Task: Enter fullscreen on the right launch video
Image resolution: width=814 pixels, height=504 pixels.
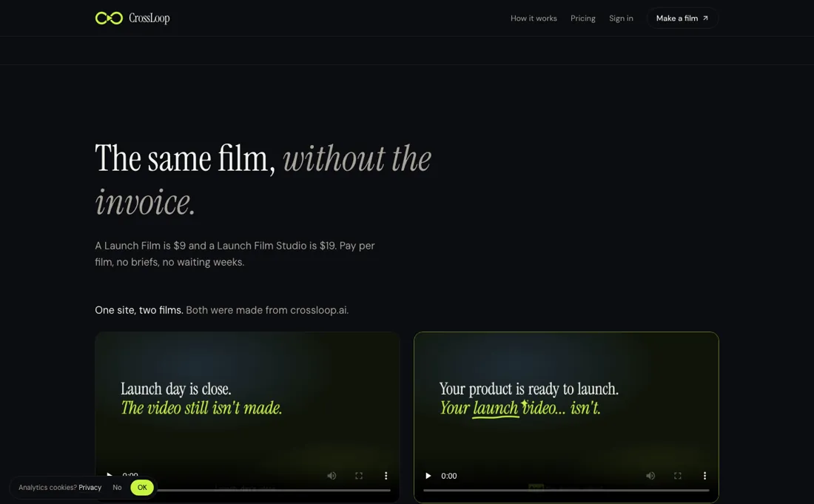Action: click(x=677, y=475)
